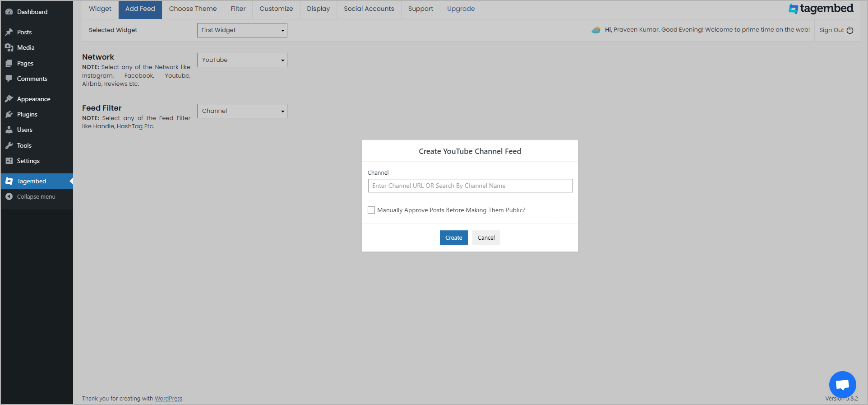Click the Comments bubble icon

coord(9,79)
